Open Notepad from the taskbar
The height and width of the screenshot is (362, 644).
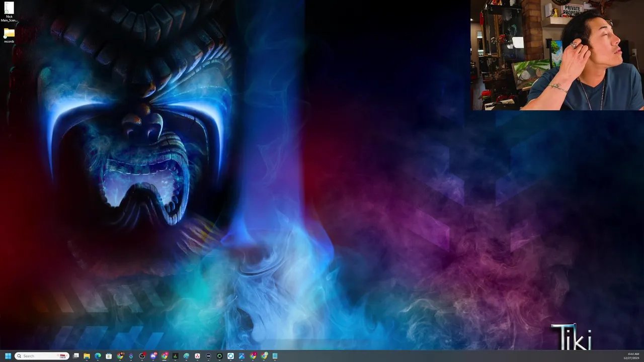click(275, 356)
